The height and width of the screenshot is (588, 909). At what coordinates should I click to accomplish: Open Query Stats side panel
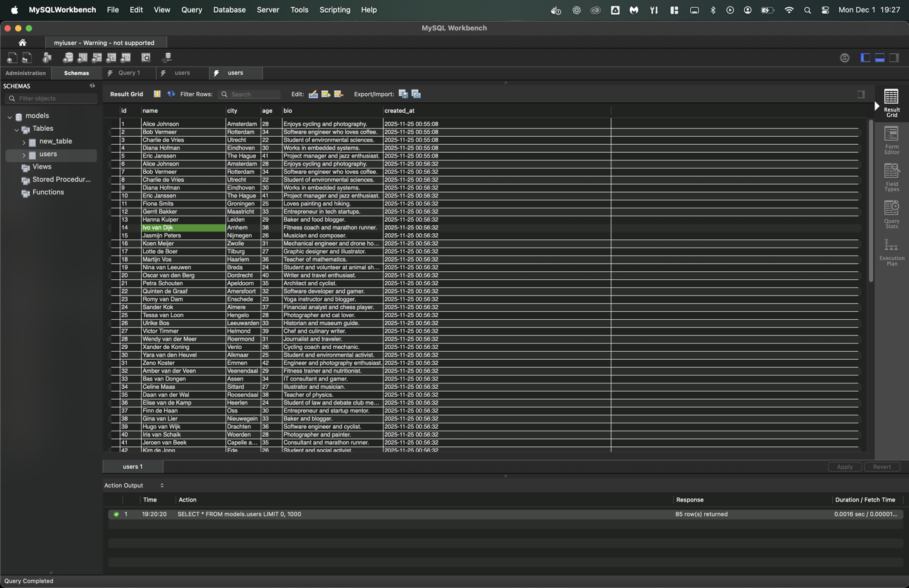[x=891, y=214]
